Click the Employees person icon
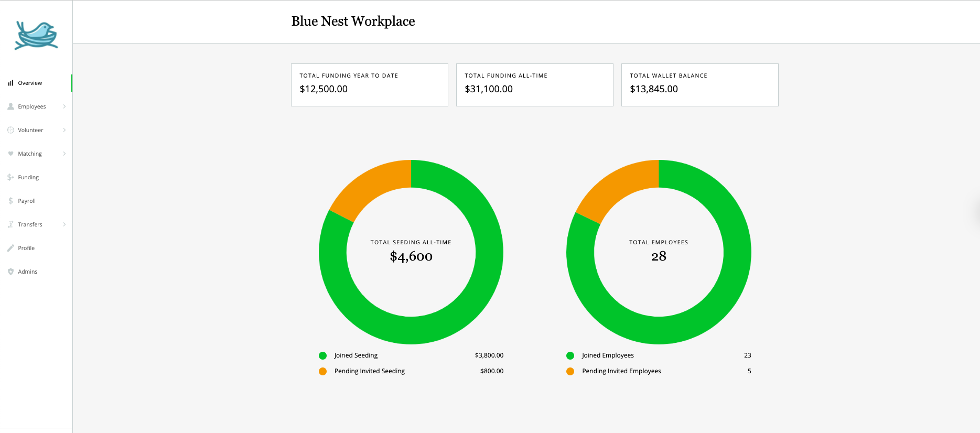The image size is (980, 433). click(10, 106)
